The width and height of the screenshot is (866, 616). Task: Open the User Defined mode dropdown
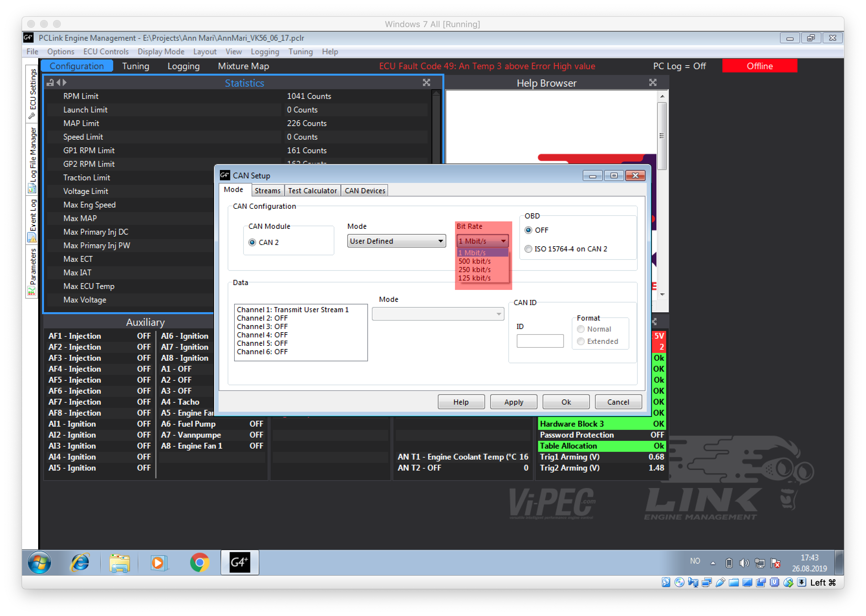pos(396,241)
